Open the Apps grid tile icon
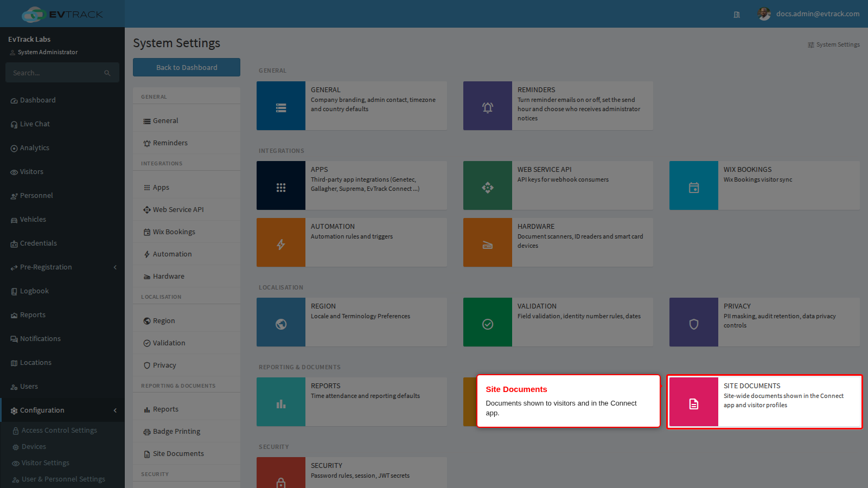 click(281, 185)
